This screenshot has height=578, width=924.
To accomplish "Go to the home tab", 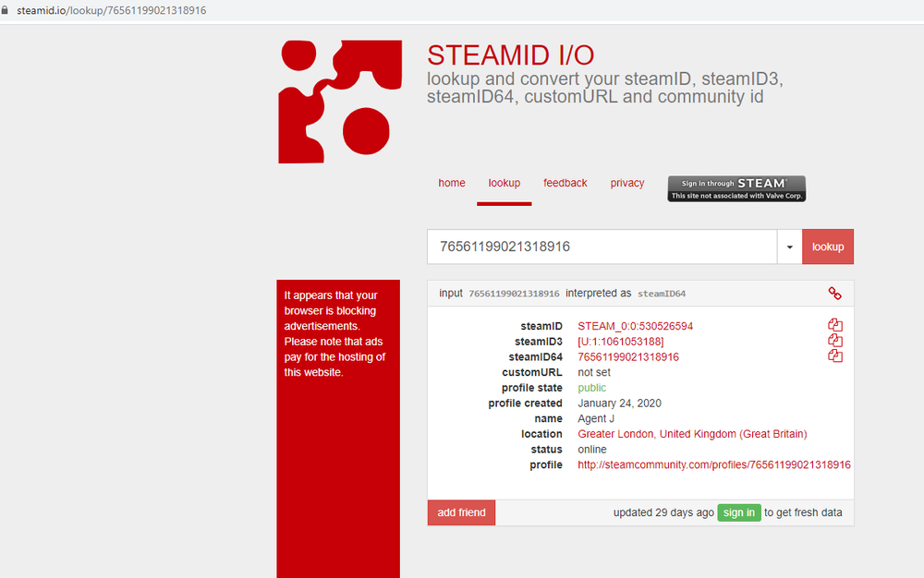I will click(452, 183).
